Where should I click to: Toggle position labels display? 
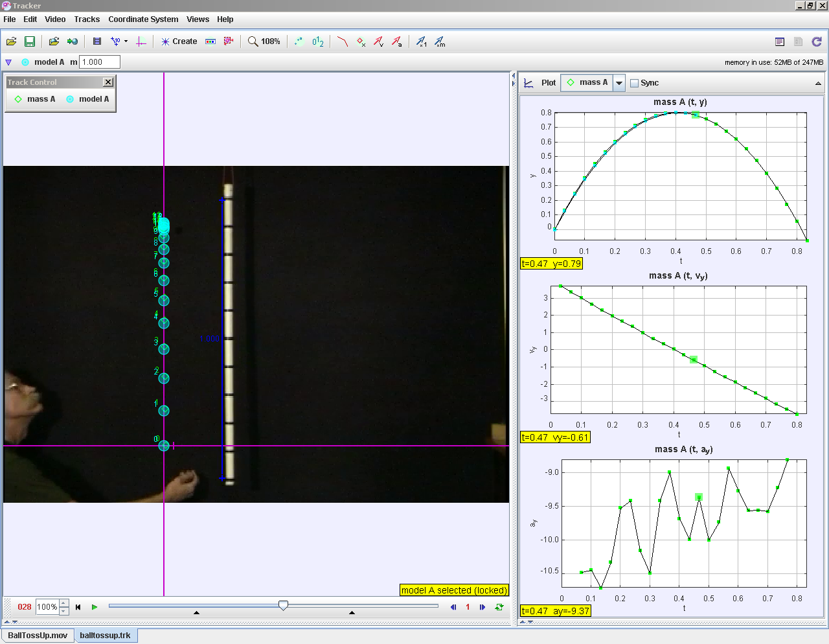coord(317,41)
